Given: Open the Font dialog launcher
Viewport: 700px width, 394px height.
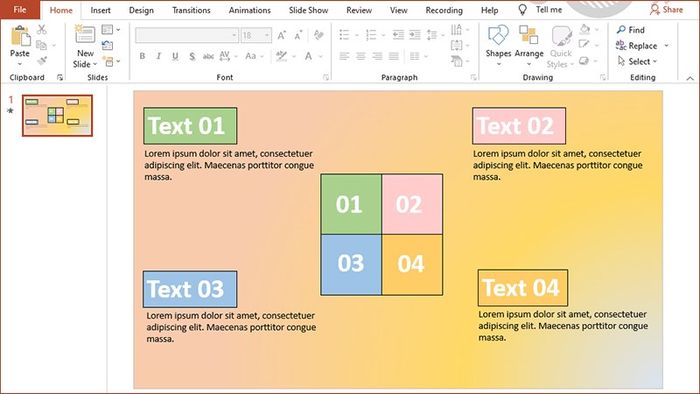Looking at the screenshot, I should tap(326, 77).
